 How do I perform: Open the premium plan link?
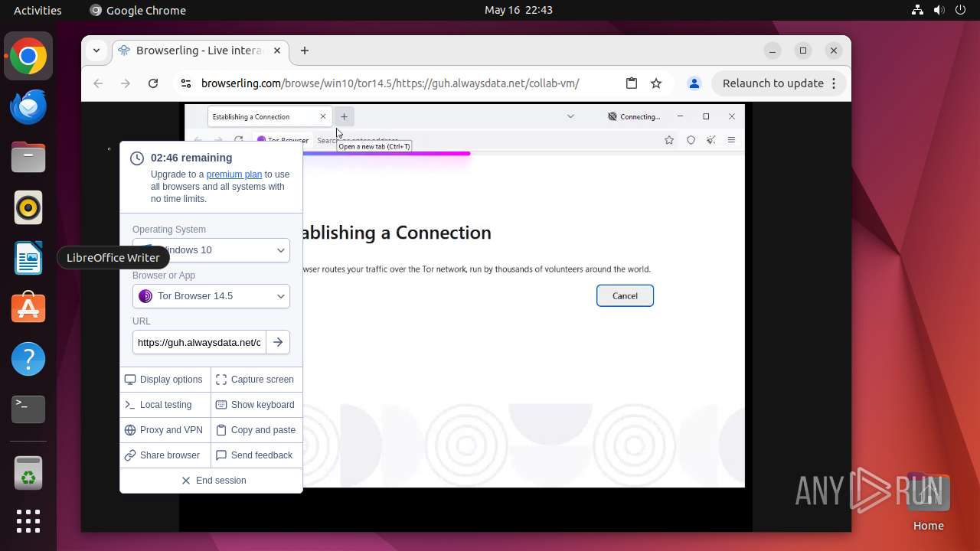tap(234, 174)
